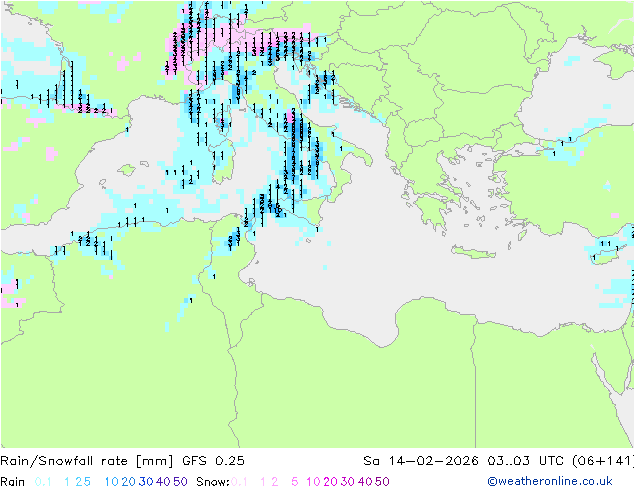Viewport: 634px width, 490px height.
Task: Click the island of Mallorca on the map
Action: point(127,170)
